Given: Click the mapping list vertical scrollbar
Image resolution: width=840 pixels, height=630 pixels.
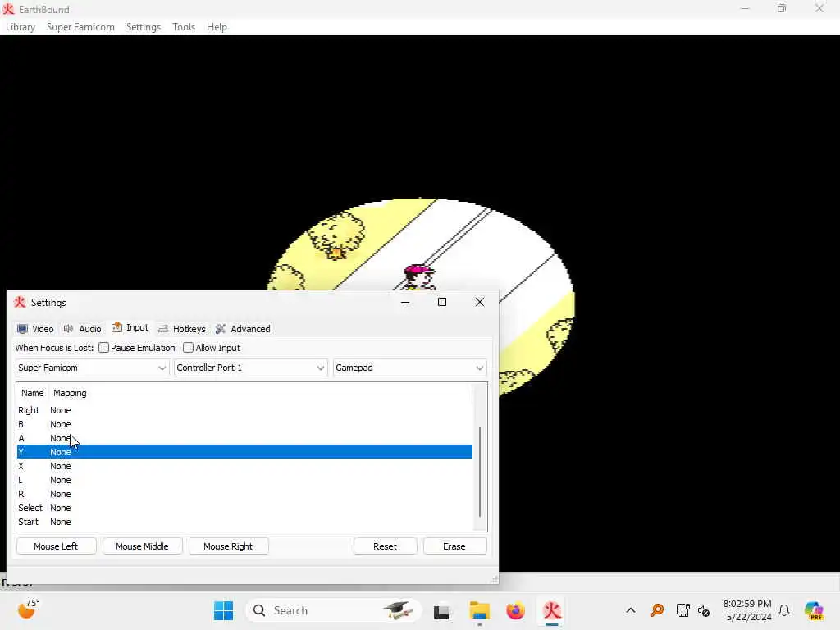Looking at the screenshot, I should pos(479,472).
